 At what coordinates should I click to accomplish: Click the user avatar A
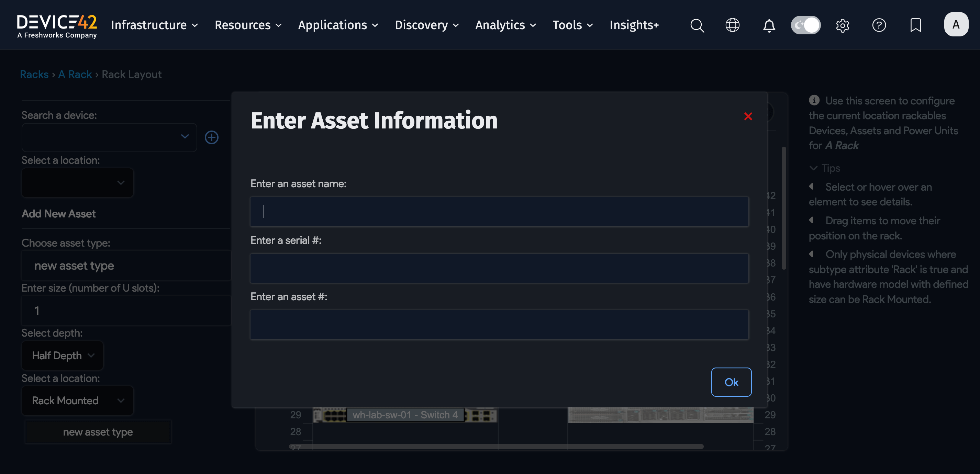click(x=956, y=24)
